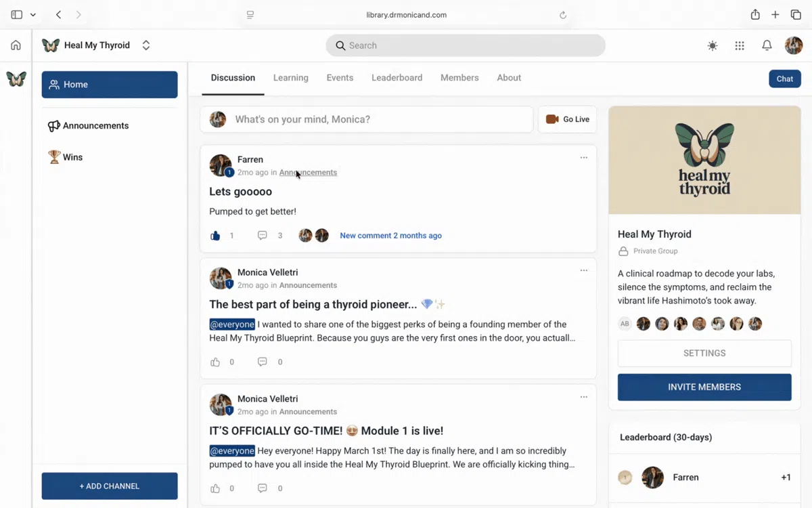Like the Module 1 is live post
The width and height of the screenshot is (812, 508).
pyautogui.click(x=215, y=488)
